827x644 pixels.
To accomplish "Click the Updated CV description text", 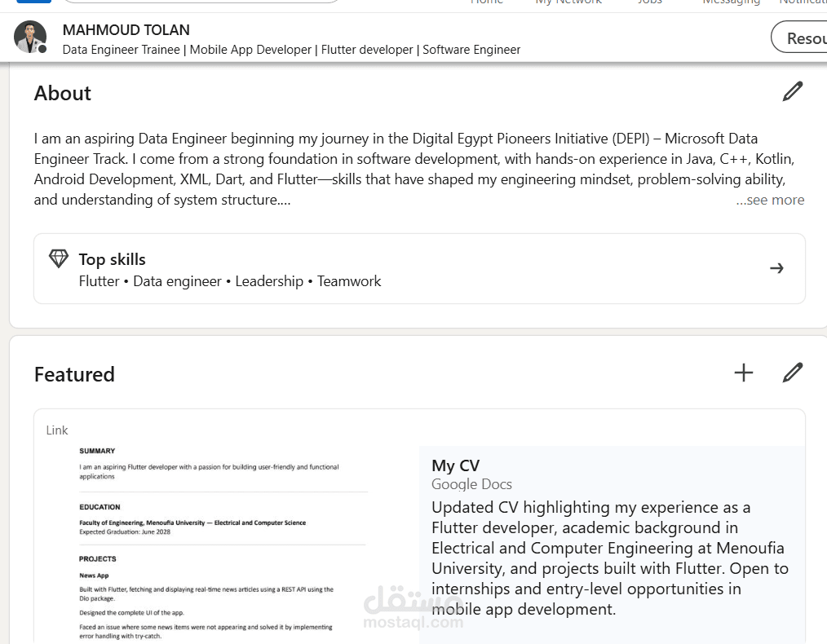I will 610,558.
